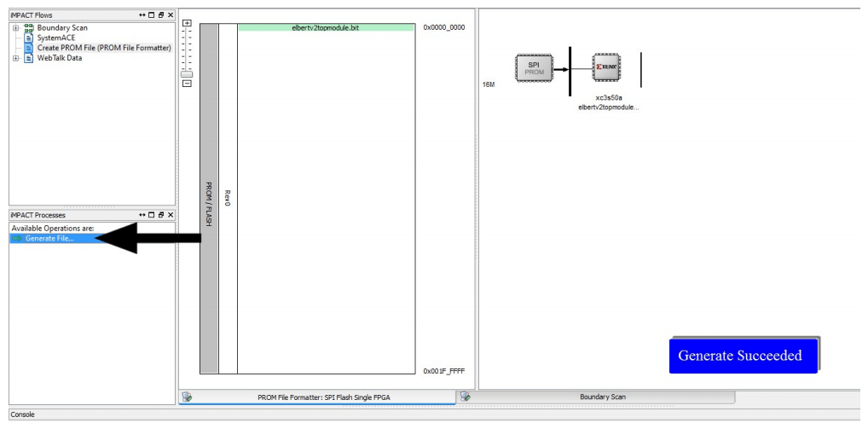Click the SystemACE document icon

pos(28,38)
